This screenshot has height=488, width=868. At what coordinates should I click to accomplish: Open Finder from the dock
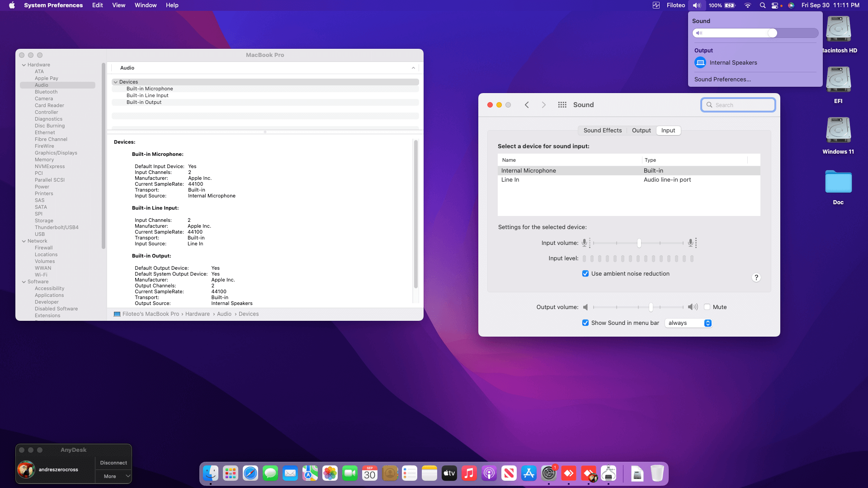click(211, 474)
